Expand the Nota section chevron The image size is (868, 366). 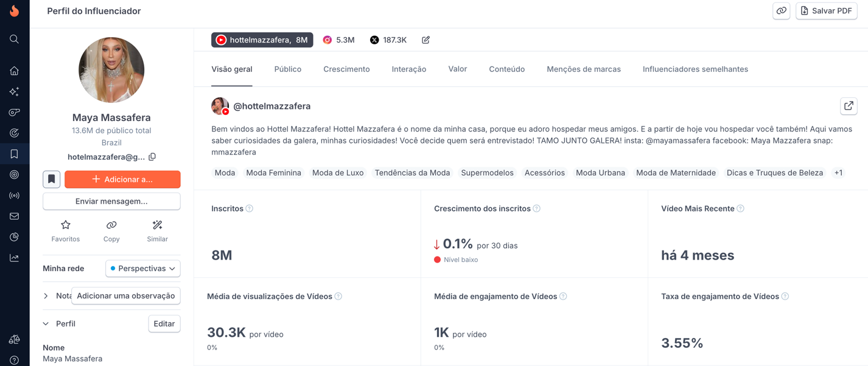46,296
